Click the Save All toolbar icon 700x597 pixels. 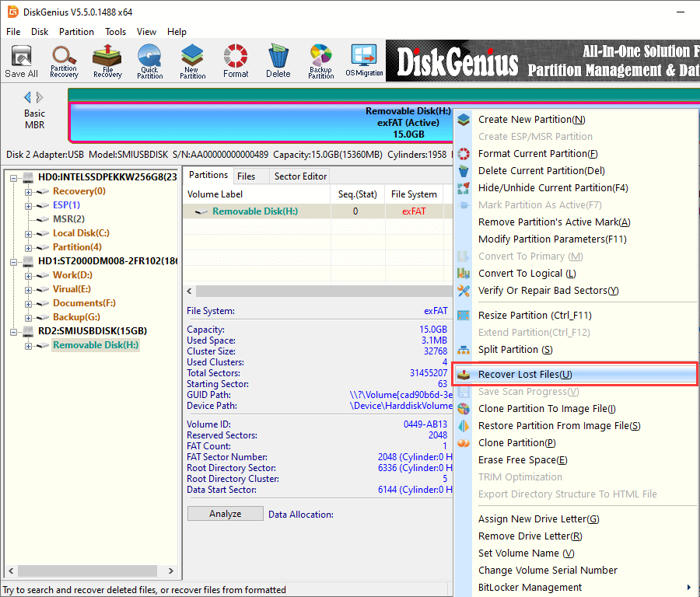coord(21,61)
